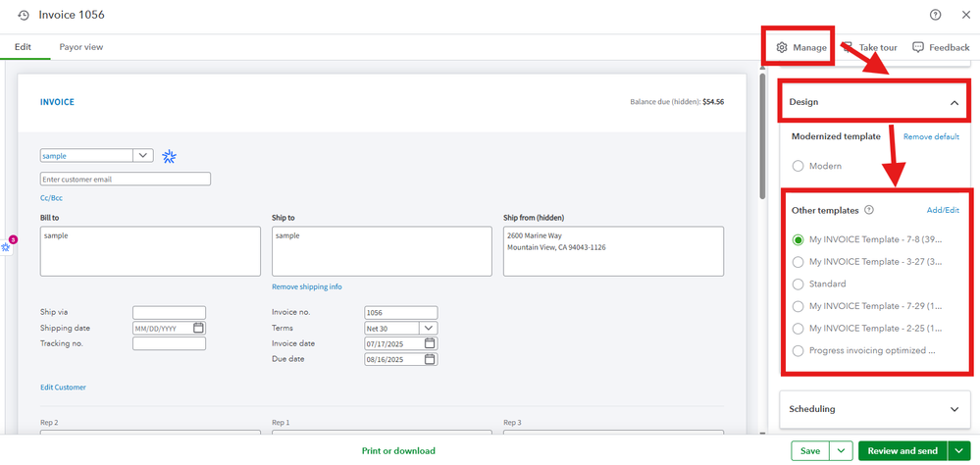The width and height of the screenshot is (980, 465).
Task: Click the INVOICE heading text
Action: click(x=57, y=102)
